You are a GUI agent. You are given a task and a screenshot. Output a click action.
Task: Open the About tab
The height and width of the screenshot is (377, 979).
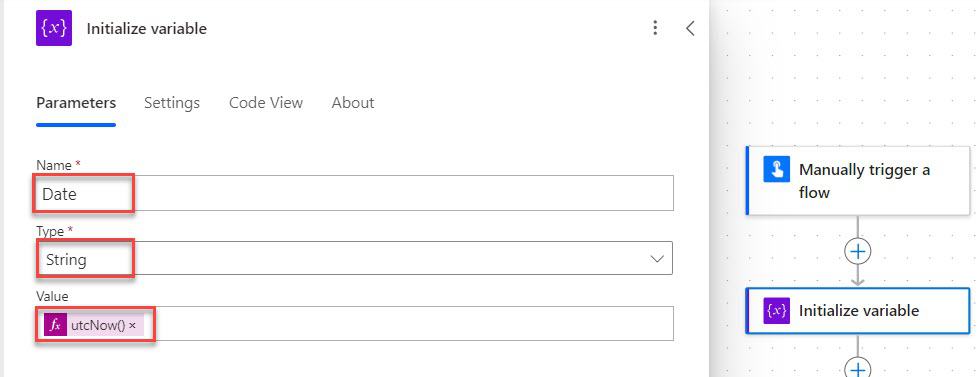coord(353,103)
